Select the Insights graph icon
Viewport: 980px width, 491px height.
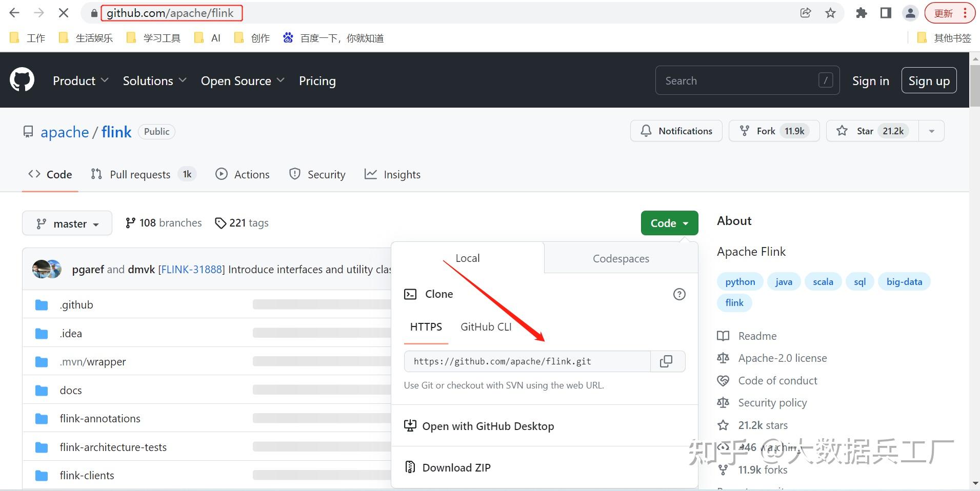point(371,174)
